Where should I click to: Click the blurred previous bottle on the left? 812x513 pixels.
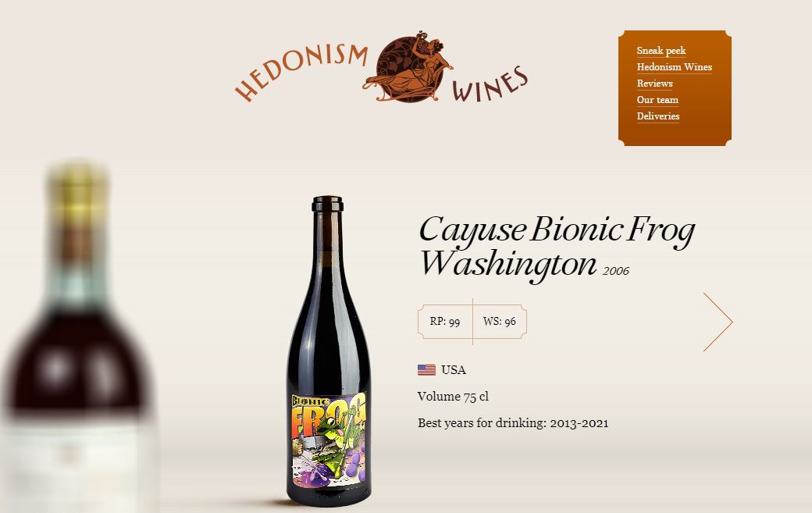pos(77,337)
